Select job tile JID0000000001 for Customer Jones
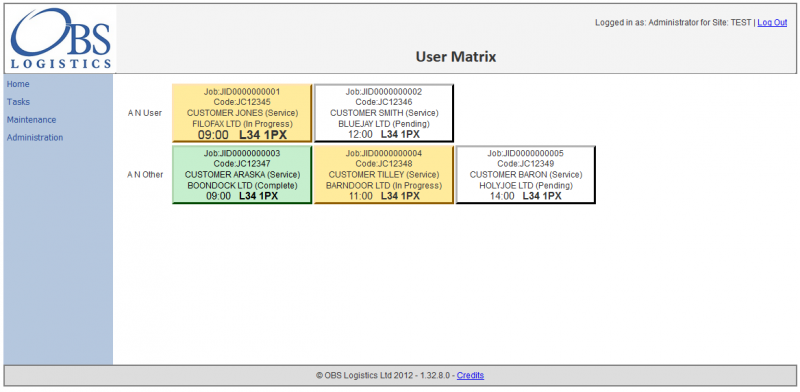The width and height of the screenshot is (800, 392). 242,113
